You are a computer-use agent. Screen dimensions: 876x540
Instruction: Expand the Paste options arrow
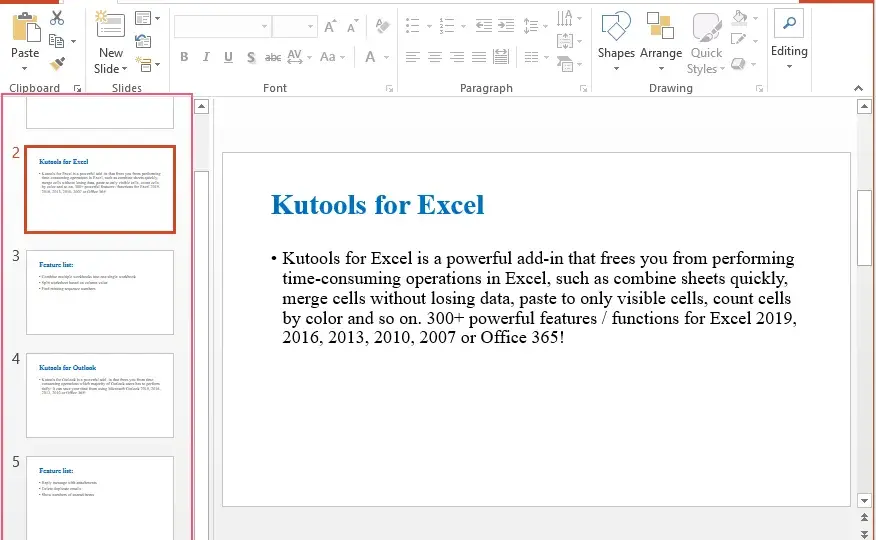[25, 69]
